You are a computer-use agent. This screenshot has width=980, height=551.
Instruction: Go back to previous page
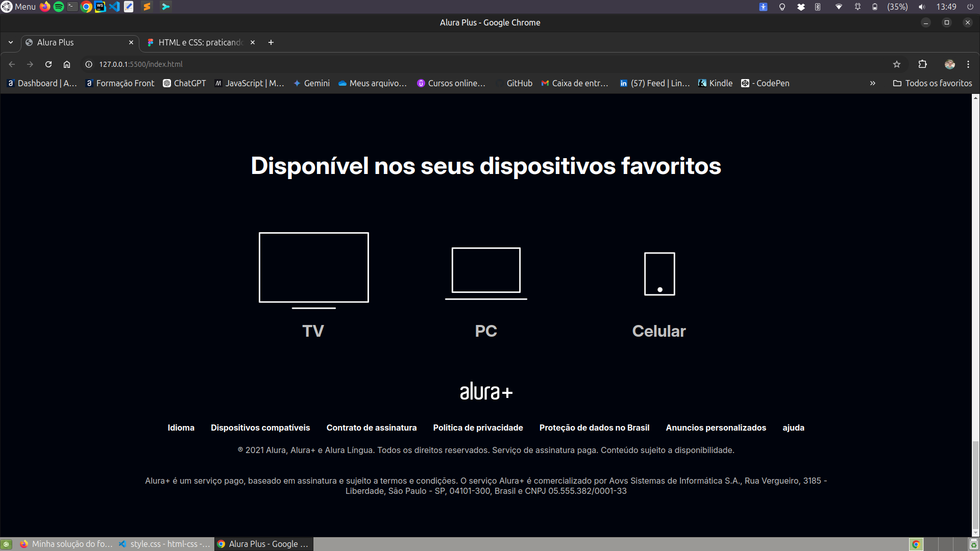pyautogui.click(x=12, y=64)
